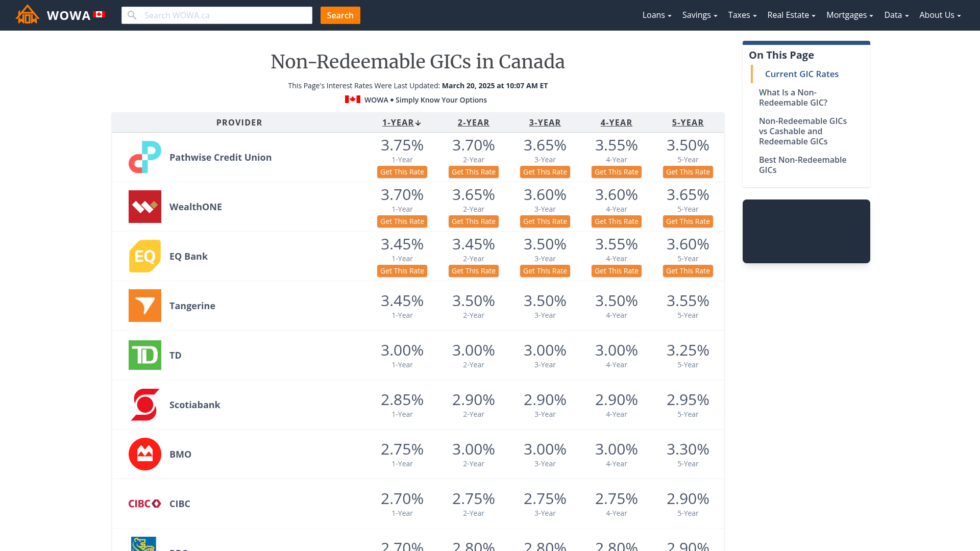Click the WOWA brand name text
Image resolution: width=980 pixels, height=551 pixels.
pyautogui.click(x=68, y=15)
